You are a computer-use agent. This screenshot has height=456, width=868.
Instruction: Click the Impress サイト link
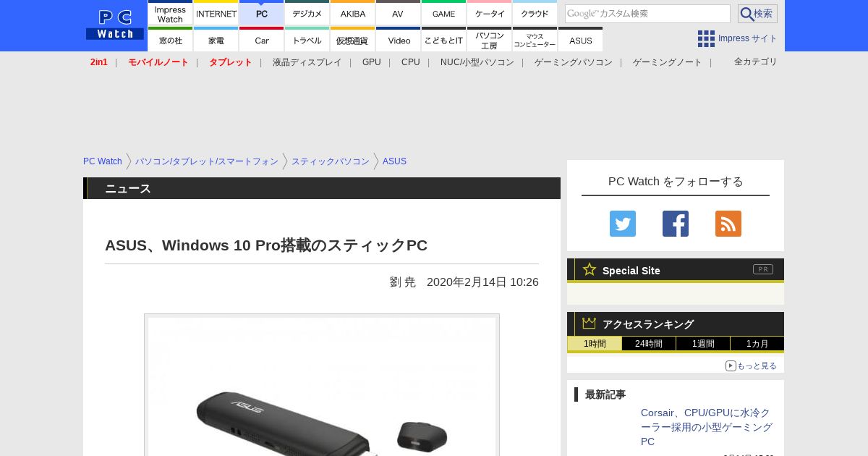point(748,38)
